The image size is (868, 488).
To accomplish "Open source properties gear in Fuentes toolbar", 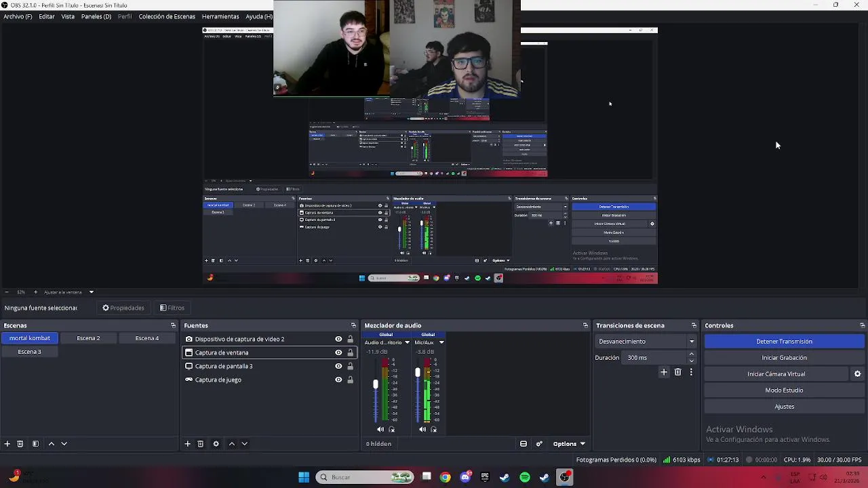I will 216,444.
